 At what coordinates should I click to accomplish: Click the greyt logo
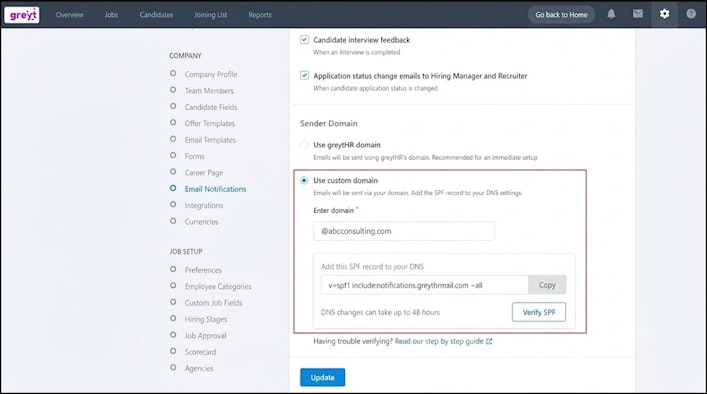(x=22, y=14)
